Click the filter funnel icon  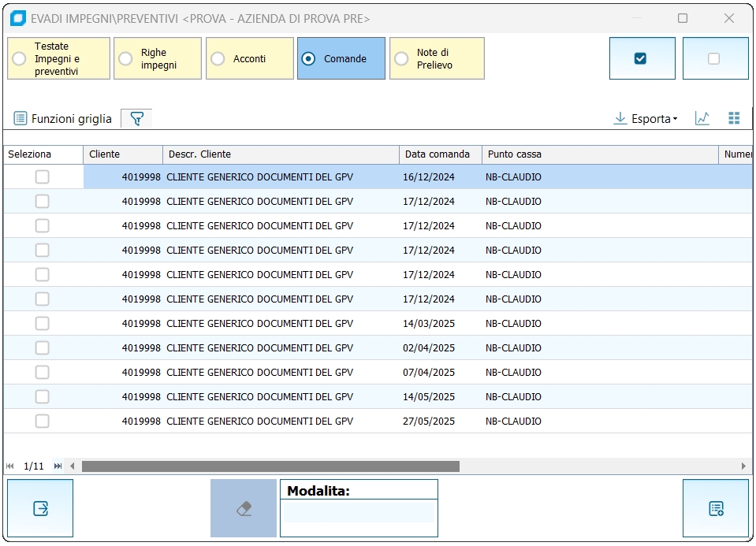137,119
